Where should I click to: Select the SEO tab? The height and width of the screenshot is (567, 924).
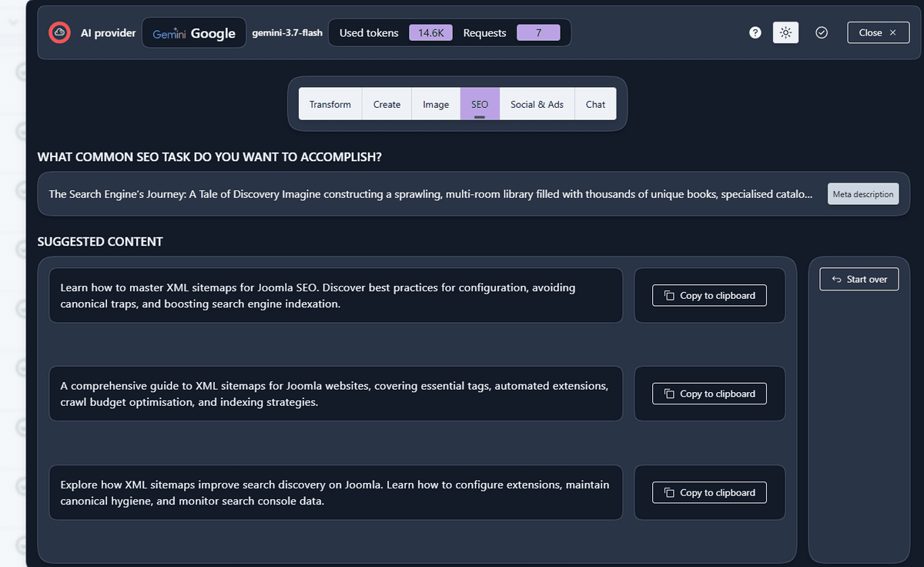(x=480, y=104)
